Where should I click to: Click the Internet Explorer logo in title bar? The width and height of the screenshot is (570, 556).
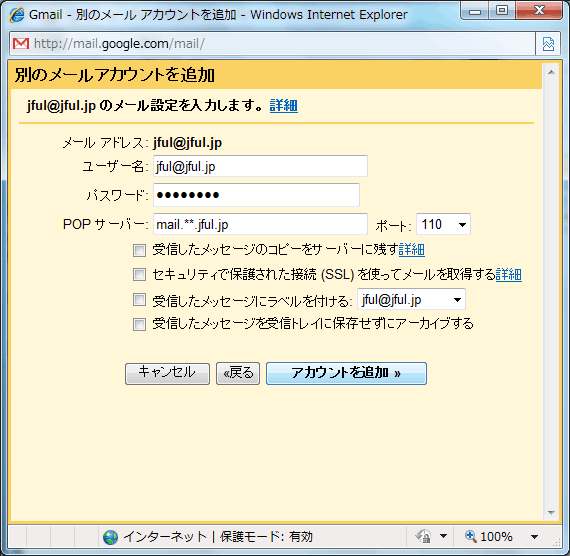[17, 15]
